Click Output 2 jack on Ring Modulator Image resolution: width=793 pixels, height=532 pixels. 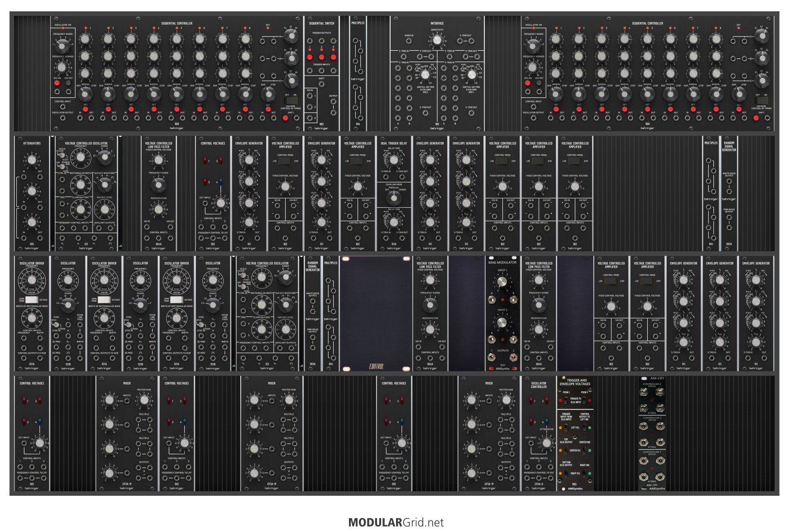click(514, 357)
